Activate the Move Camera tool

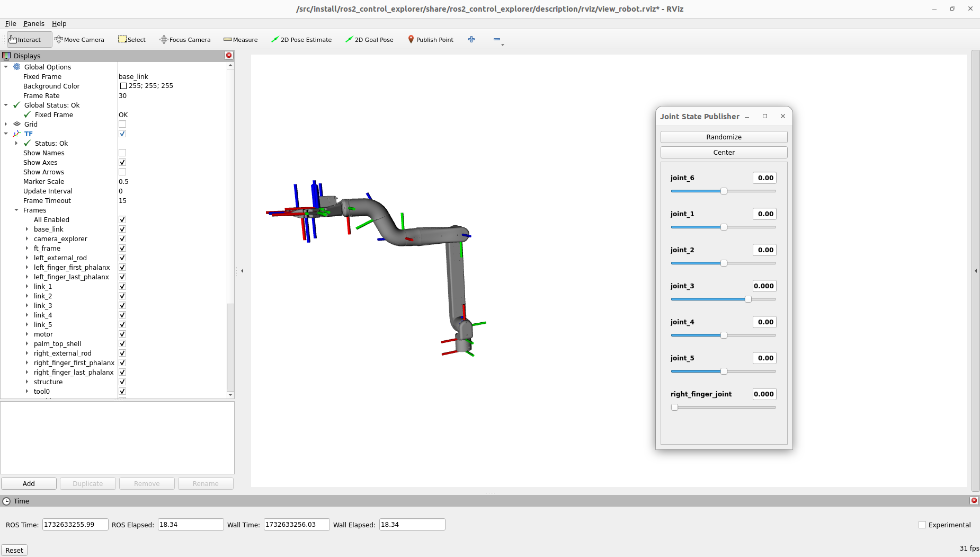pos(79,40)
